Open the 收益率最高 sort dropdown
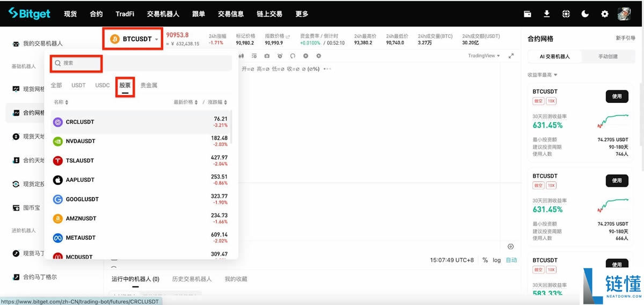644x305 pixels. point(542,75)
